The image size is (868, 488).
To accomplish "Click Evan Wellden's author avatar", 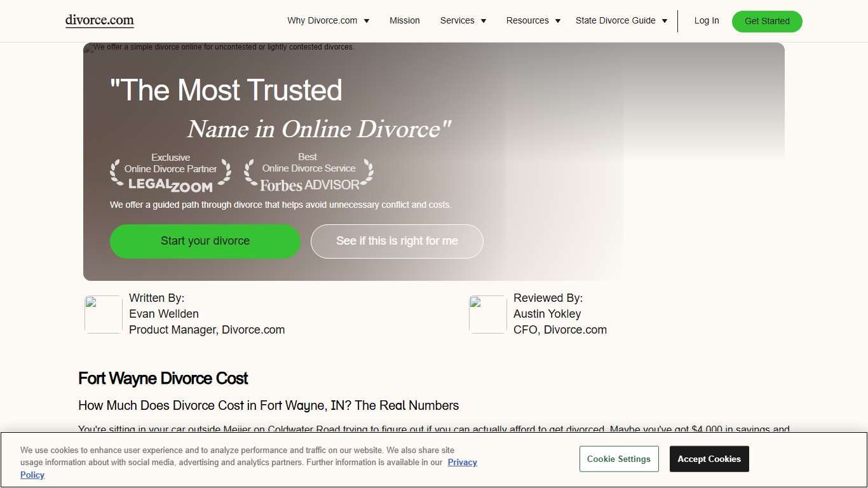I will pos(103,314).
